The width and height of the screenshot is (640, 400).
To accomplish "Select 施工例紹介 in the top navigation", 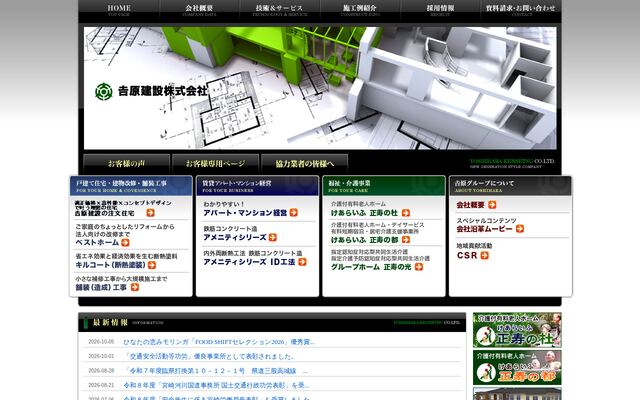I will pyautogui.click(x=360, y=10).
